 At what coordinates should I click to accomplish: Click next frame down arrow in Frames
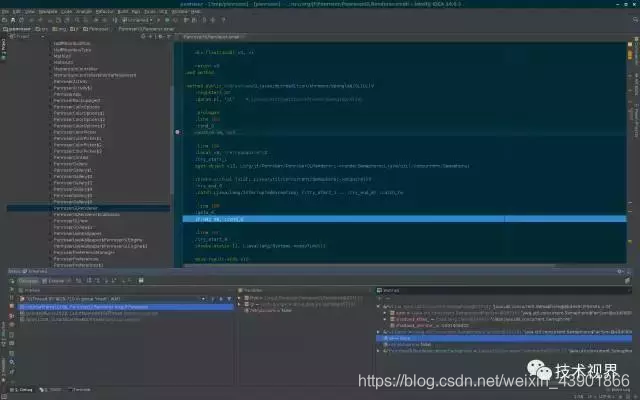[x=221, y=299]
